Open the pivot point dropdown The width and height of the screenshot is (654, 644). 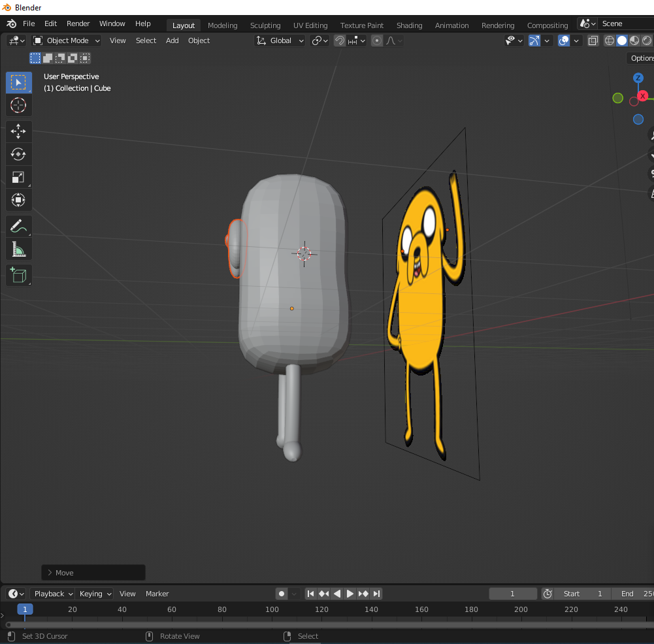coord(320,40)
